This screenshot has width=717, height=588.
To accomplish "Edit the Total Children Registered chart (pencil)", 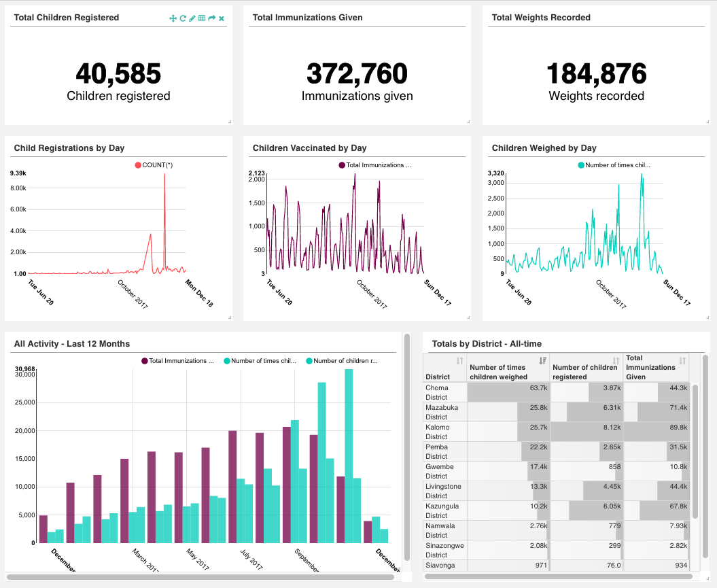I will 192,18.
